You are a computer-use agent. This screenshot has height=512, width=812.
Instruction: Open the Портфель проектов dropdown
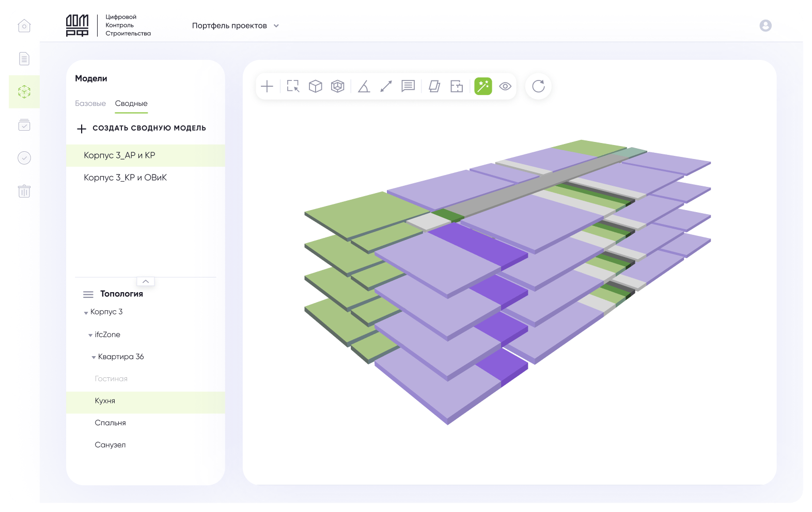tap(236, 26)
